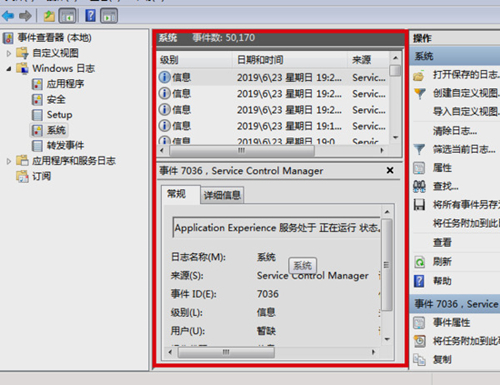Toggle the console tree pane toolbar icon
The width and height of the screenshot is (500, 385).
pyautogui.click(x=67, y=16)
